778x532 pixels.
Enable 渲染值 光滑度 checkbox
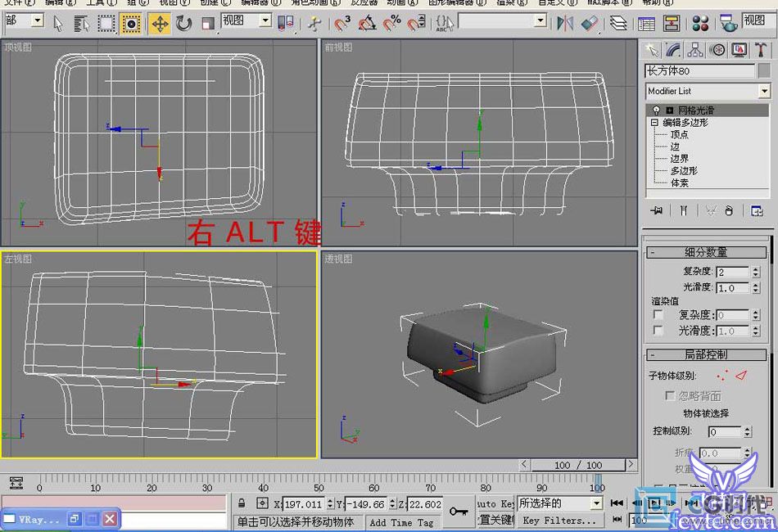click(x=658, y=330)
